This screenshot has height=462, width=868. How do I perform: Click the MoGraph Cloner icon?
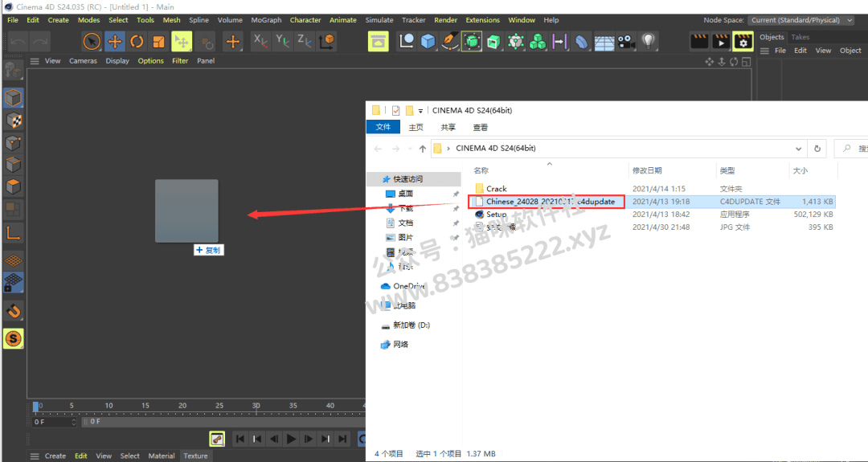coord(538,42)
